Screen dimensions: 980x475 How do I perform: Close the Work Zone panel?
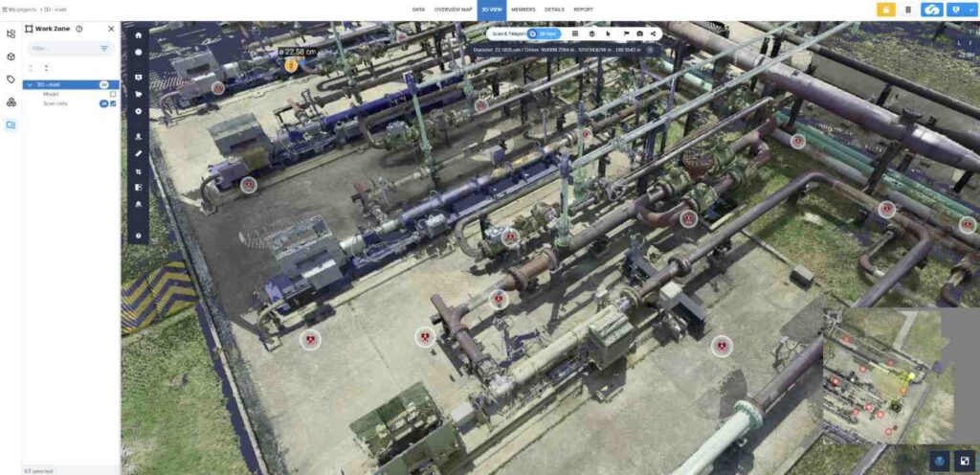(x=111, y=29)
